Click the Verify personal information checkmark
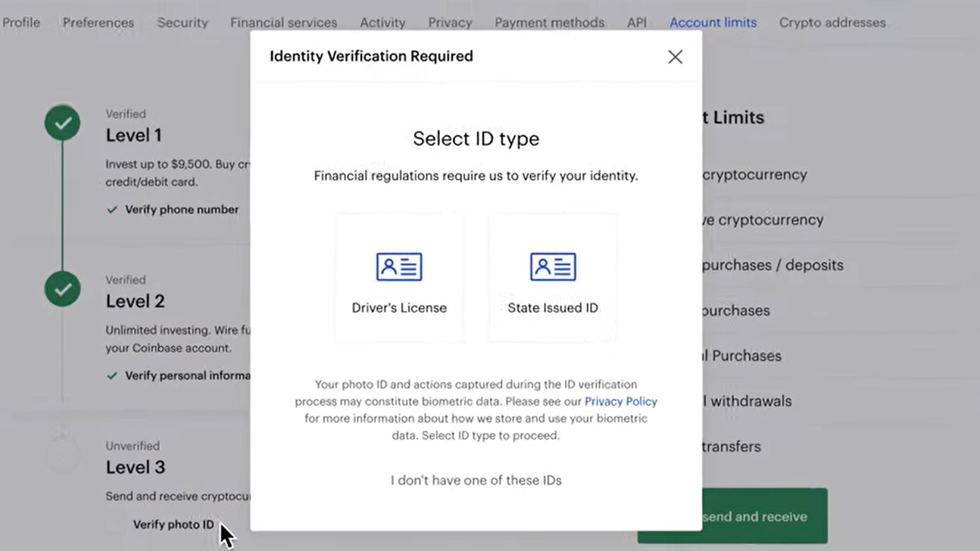This screenshot has height=551, width=980. [111, 376]
